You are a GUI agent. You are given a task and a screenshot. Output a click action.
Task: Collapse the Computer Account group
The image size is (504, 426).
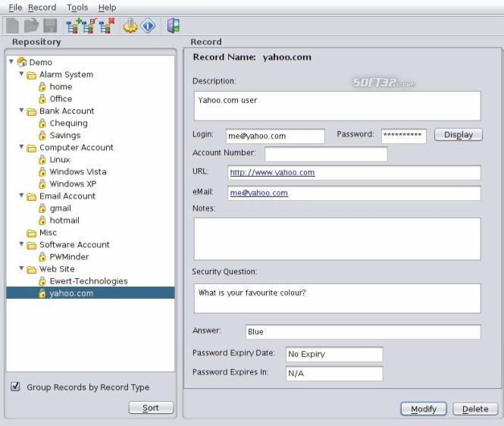click(x=21, y=146)
